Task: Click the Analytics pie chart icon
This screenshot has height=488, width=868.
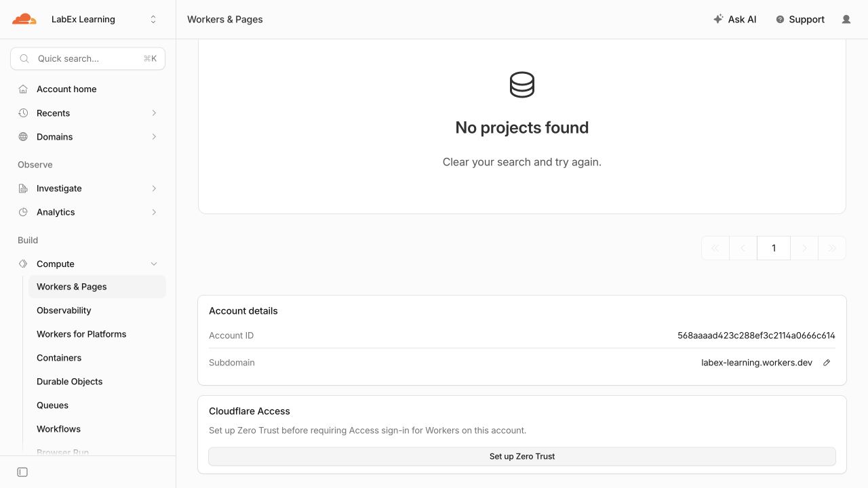Action: point(23,212)
